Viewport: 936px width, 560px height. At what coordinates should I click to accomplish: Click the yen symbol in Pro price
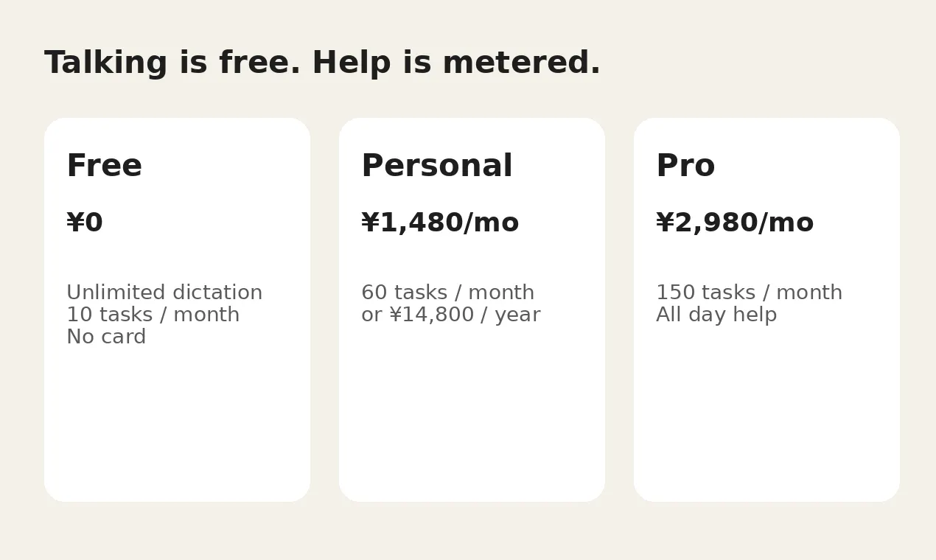[665, 223]
